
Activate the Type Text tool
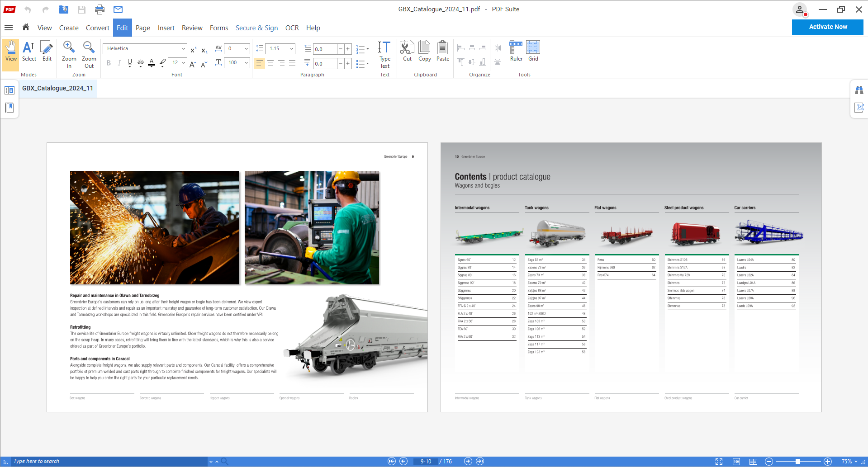384,53
